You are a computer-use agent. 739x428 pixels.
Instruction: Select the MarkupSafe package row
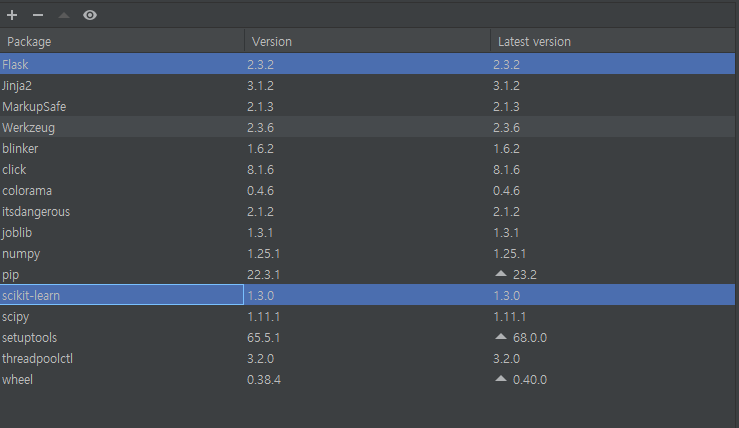368,107
